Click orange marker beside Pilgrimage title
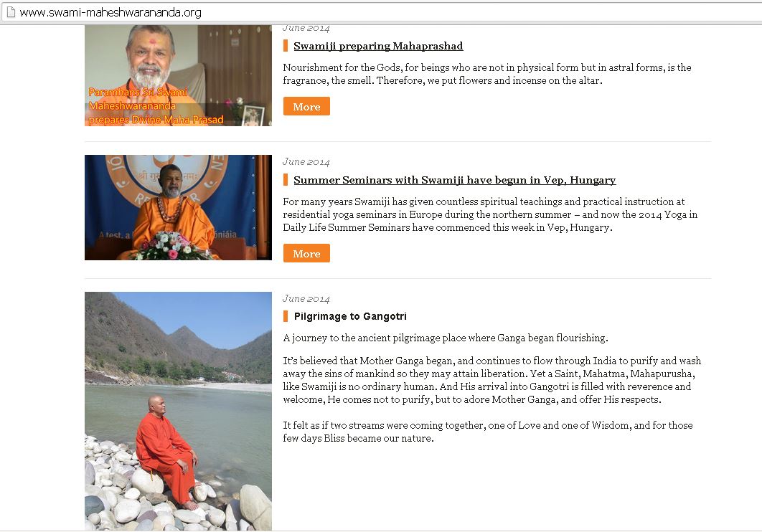The image size is (762, 532). tap(286, 316)
